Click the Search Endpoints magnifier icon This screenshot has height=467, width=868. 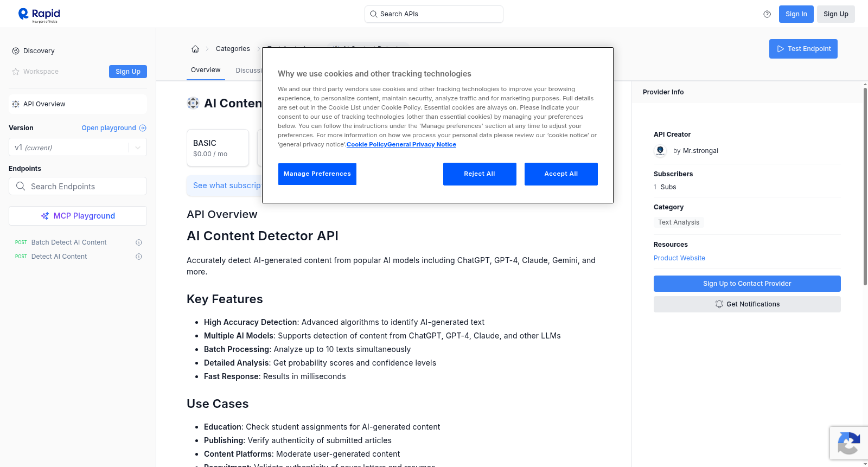click(x=21, y=186)
